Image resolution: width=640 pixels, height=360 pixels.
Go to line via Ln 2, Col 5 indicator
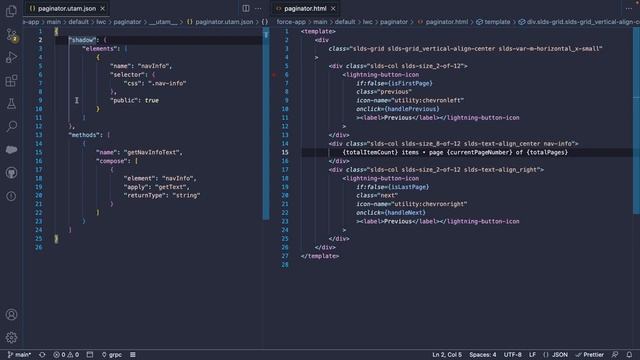click(447, 355)
